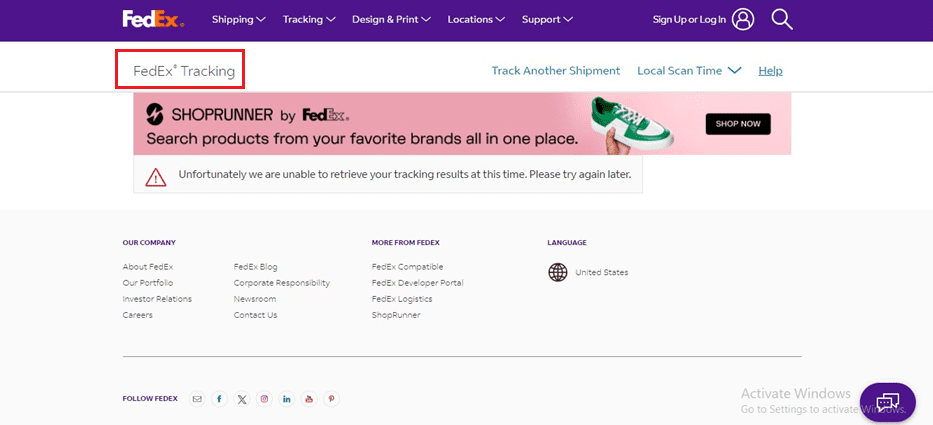Open the search magnifier icon
Screen dimensions: 933x425
point(782,20)
